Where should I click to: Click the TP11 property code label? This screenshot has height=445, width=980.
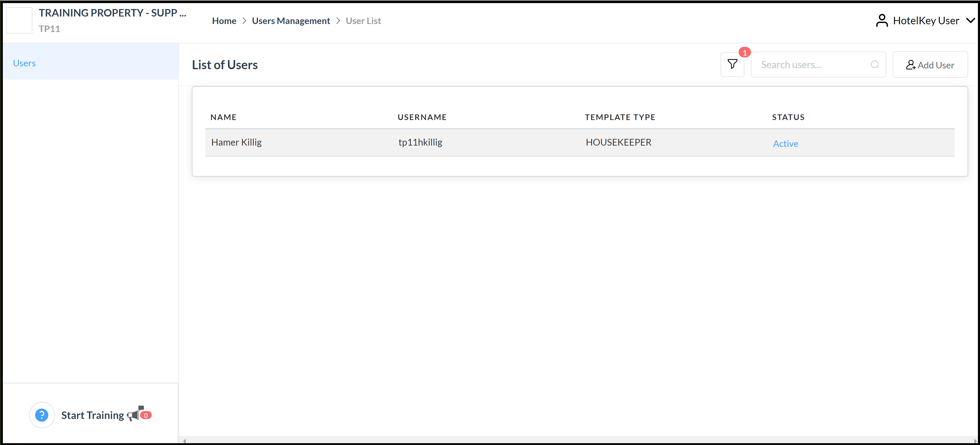tap(49, 28)
